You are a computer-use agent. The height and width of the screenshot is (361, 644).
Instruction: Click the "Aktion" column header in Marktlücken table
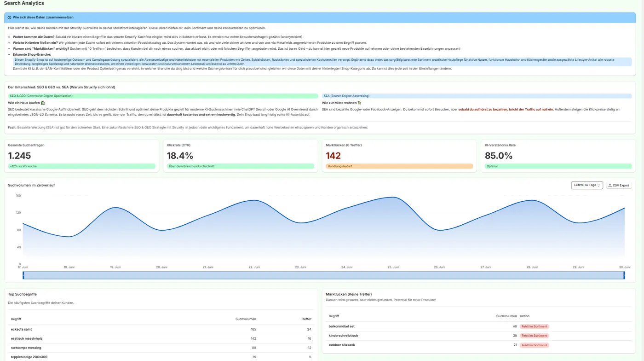525,316
